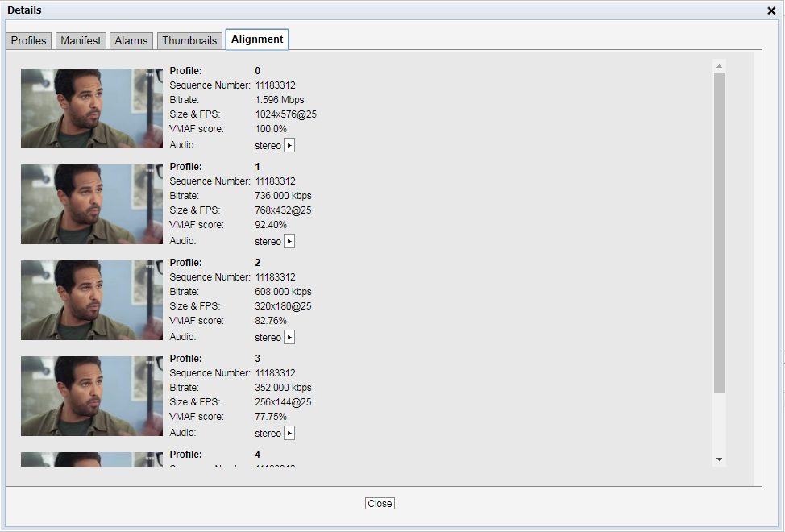Click sequence number of Profile 0

coord(276,85)
